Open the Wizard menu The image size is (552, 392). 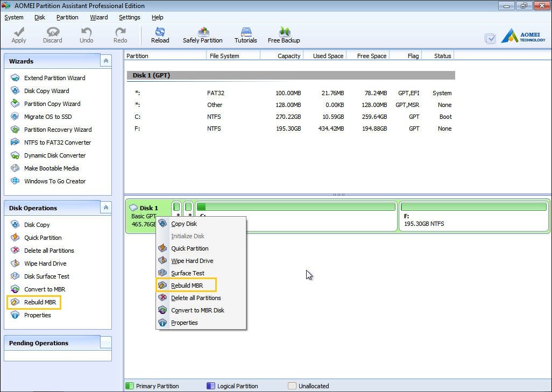(x=98, y=17)
